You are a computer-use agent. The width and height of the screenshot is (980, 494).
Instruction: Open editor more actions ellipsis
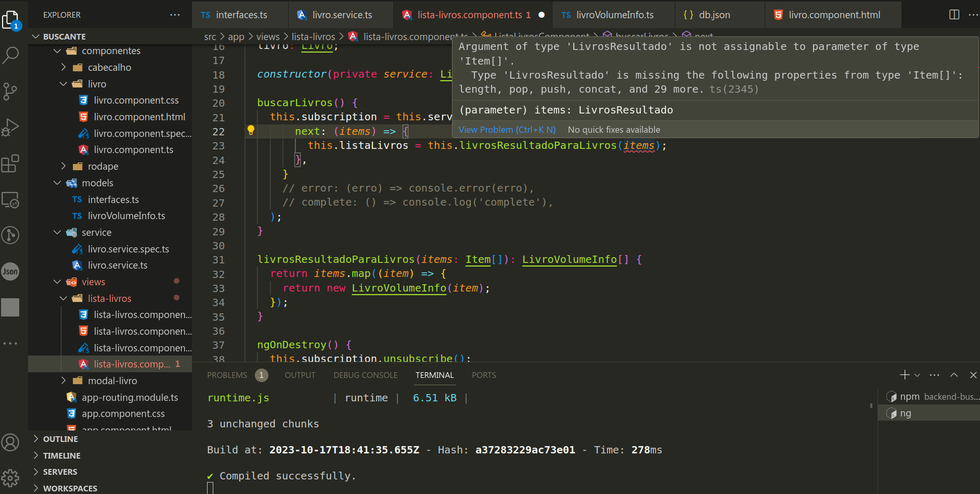point(973,15)
